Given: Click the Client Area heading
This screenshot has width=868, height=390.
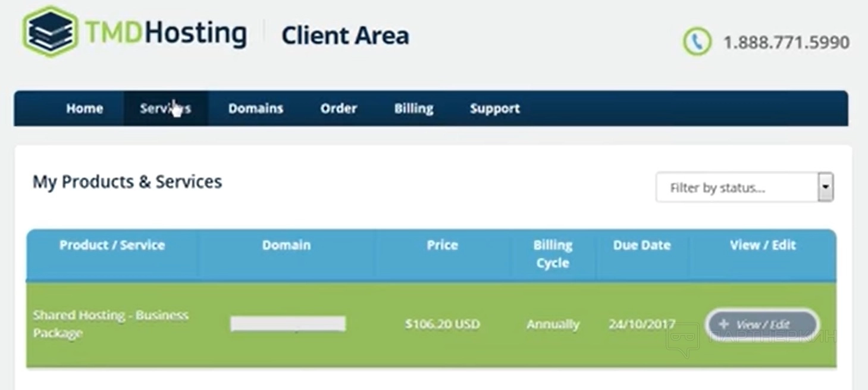Looking at the screenshot, I should coord(345,36).
